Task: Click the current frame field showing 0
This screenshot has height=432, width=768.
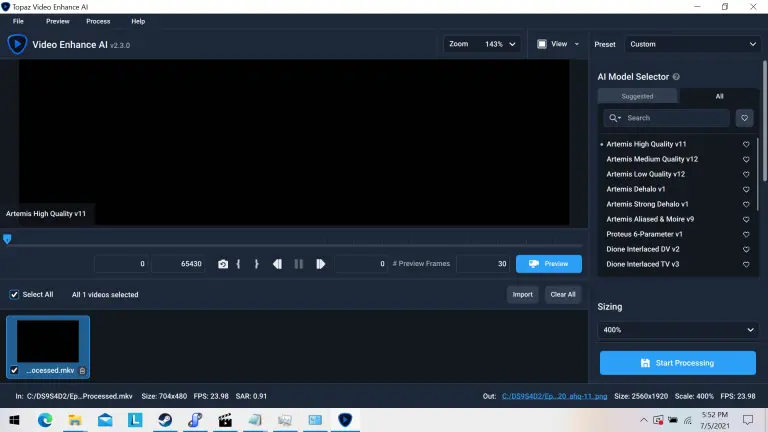Action: 361,264
